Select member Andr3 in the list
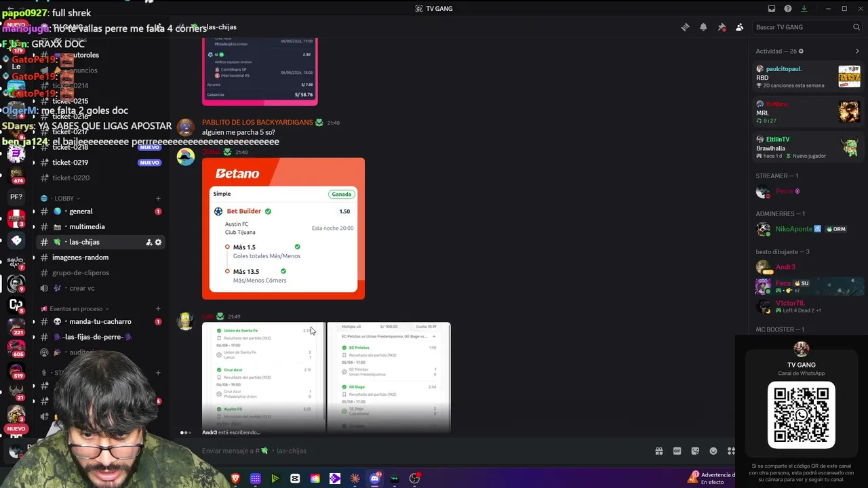This screenshot has width=868, height=488. [x=808, y=267]
